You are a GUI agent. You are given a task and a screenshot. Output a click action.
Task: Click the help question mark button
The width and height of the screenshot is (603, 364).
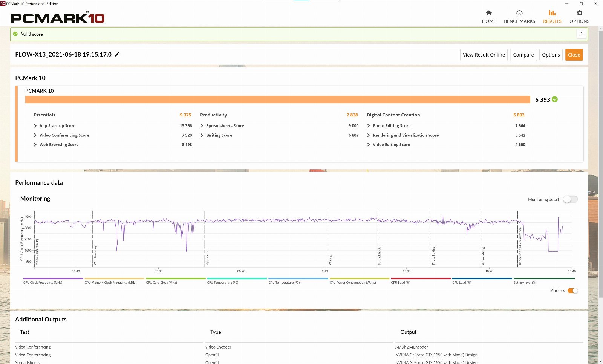click(582, 34)
